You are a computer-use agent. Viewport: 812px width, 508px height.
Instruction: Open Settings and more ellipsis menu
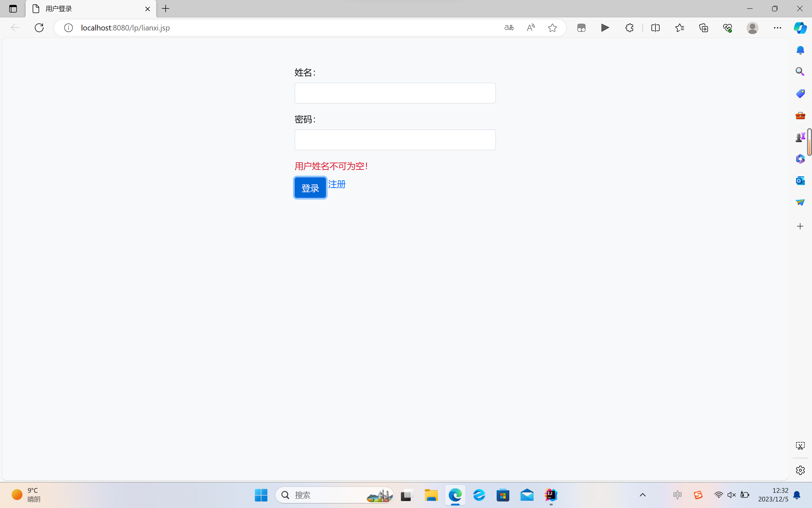pos(777,28)
